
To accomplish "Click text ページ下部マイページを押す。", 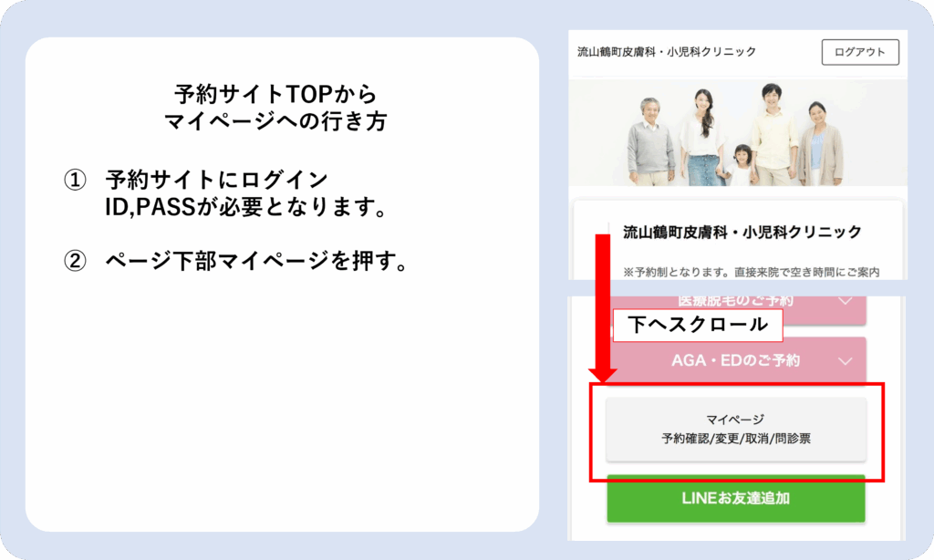I will tap(256, 261).
